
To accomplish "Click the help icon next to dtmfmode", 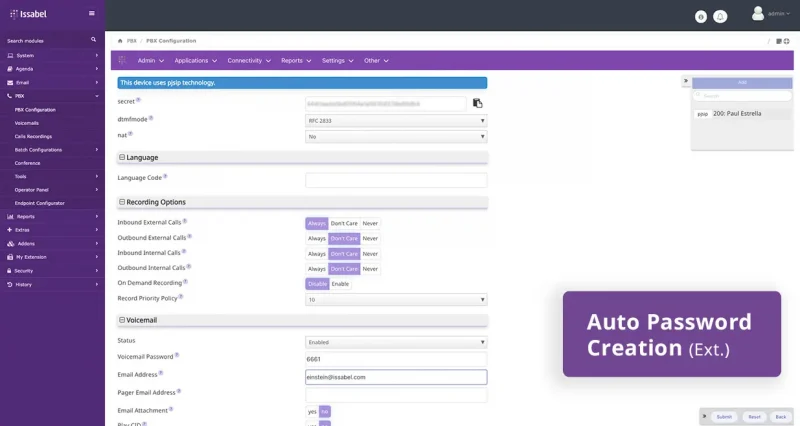I will [151, 118].
